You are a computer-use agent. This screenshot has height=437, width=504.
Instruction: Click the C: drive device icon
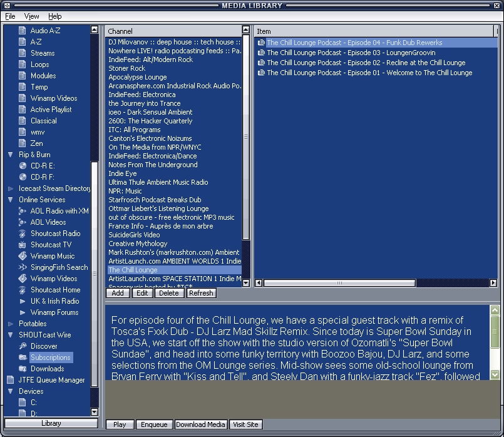[x=23, y=403]
